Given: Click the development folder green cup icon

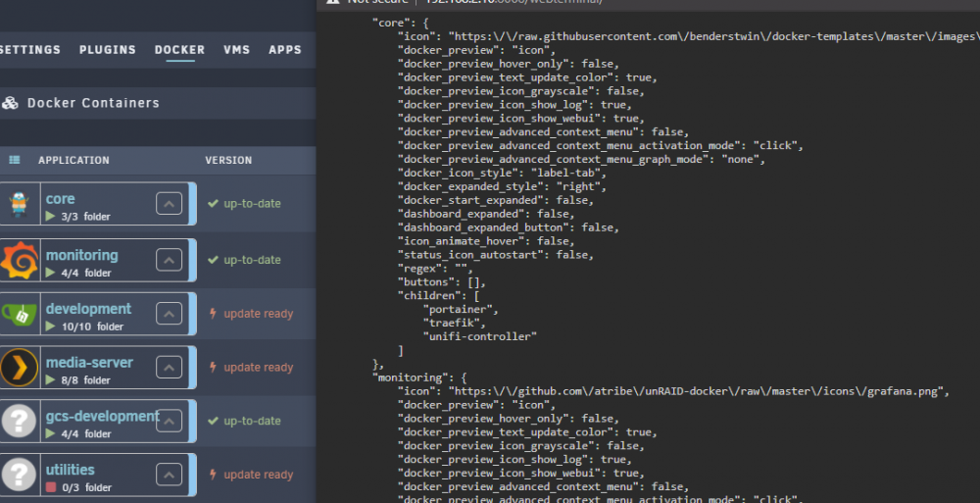Looking at the screenshot, I should coord(19,314).
